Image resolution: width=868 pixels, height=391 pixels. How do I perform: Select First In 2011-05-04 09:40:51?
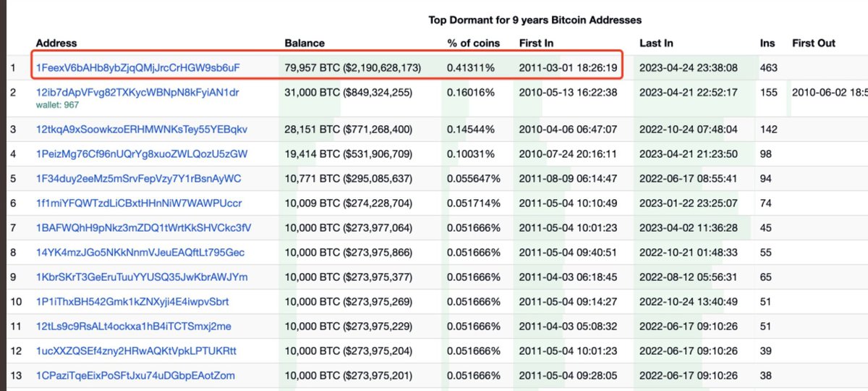569,253
